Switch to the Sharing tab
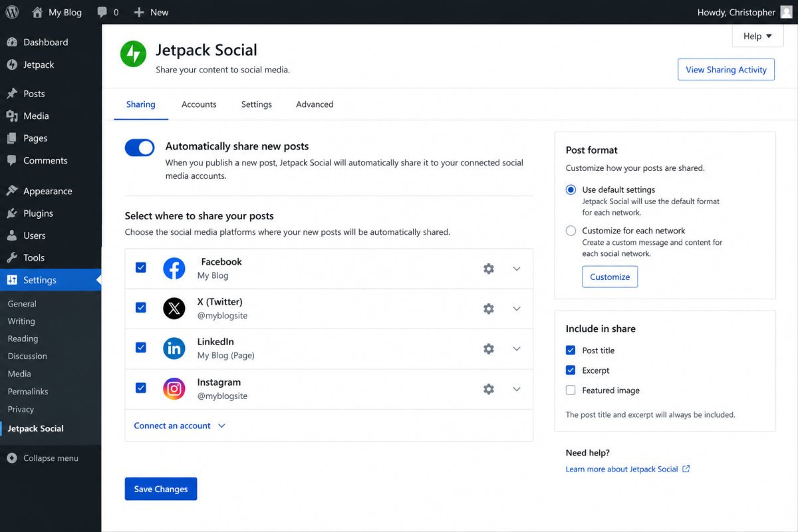 click(x=141, y=104)
